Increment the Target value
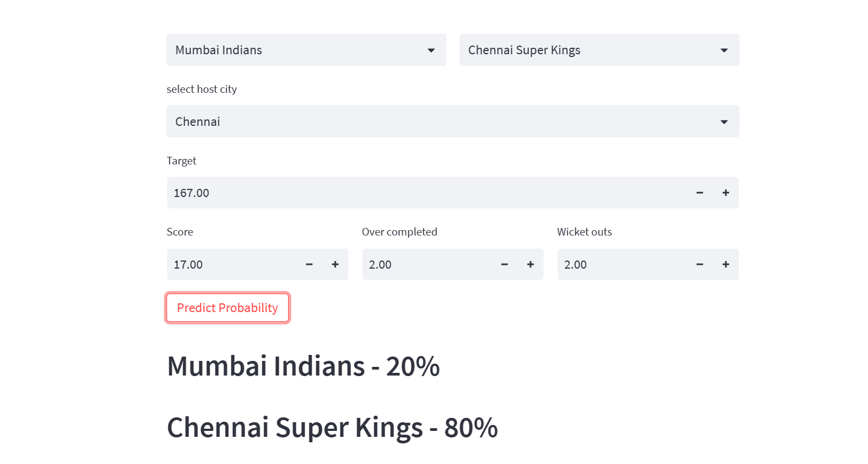The image size is (868, 464). coord(726,193)
